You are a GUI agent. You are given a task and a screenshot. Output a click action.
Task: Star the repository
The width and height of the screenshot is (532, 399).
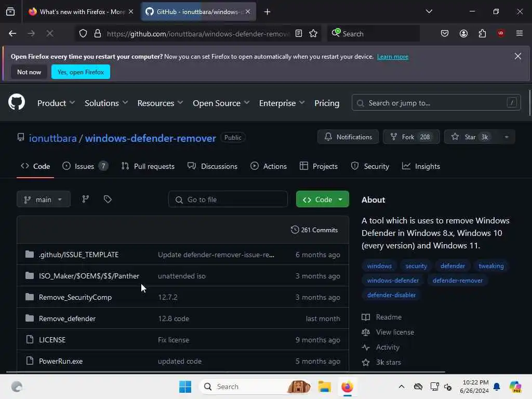(x=471, y=137)
